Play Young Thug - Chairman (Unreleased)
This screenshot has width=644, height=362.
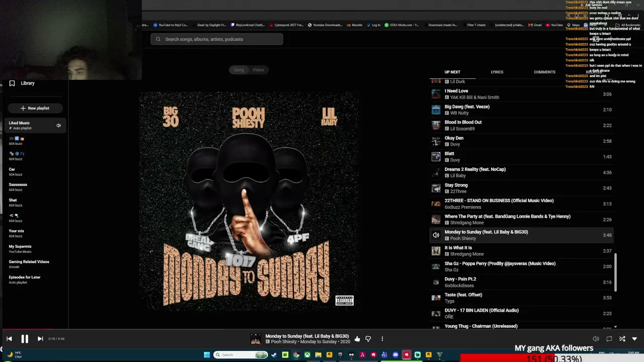[x=522, y=326]
